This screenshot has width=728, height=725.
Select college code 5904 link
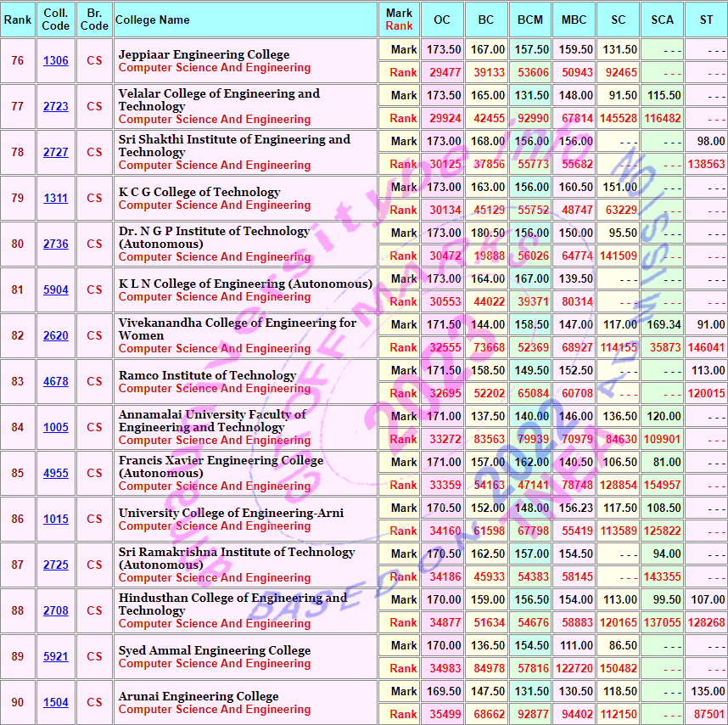pos(56,290)
